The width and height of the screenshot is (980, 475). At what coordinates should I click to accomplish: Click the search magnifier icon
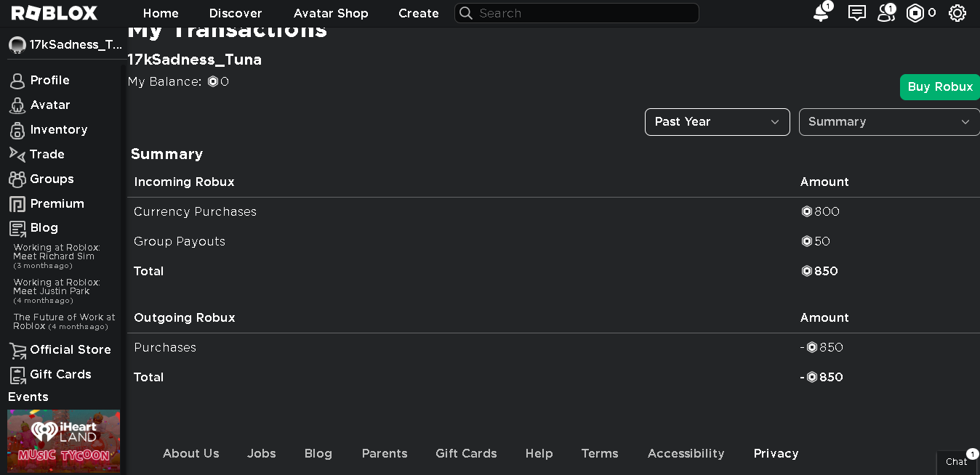point(466,13)
